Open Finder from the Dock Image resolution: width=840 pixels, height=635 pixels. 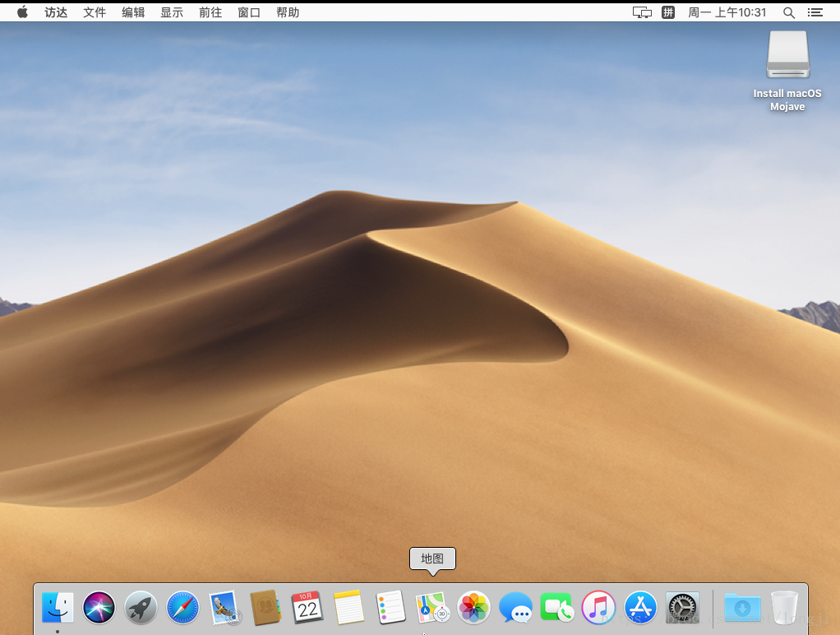(58, 608)
